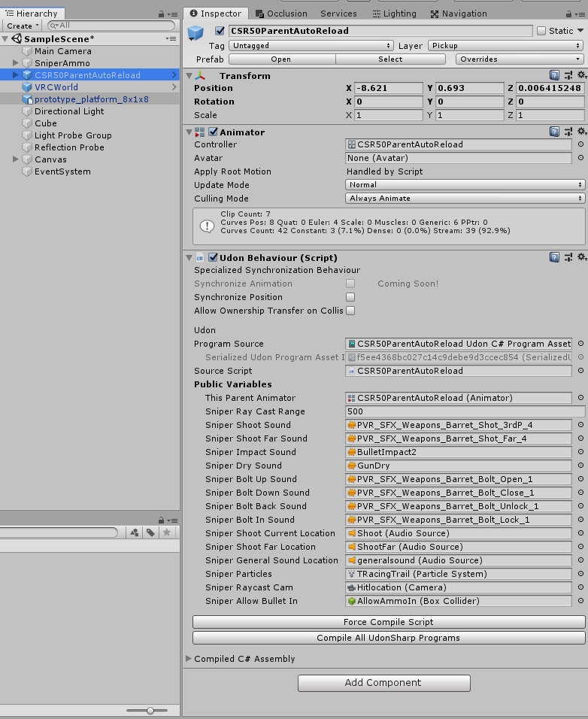Screen dimensions: 588x719
Task: Click object picker for Sniper Raycast Cam
Action: pos(580,587)
